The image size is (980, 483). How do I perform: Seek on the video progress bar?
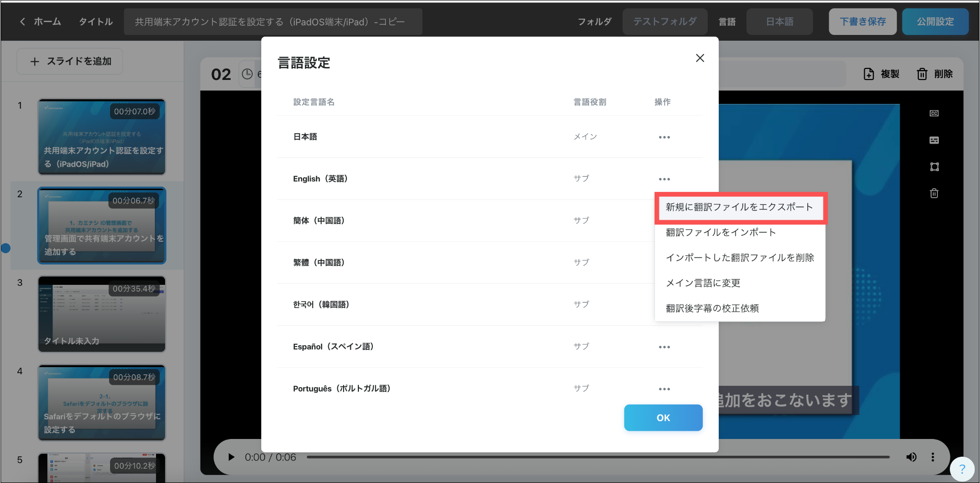[598, 457]
